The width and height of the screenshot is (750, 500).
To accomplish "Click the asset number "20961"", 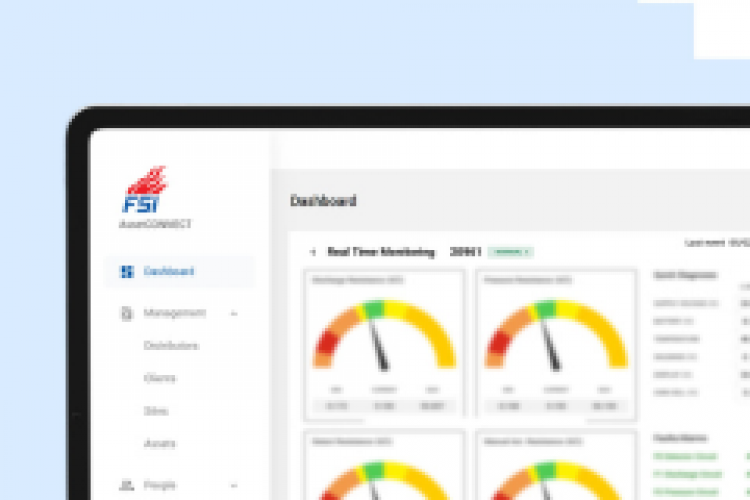I will [x=465, y=252].
